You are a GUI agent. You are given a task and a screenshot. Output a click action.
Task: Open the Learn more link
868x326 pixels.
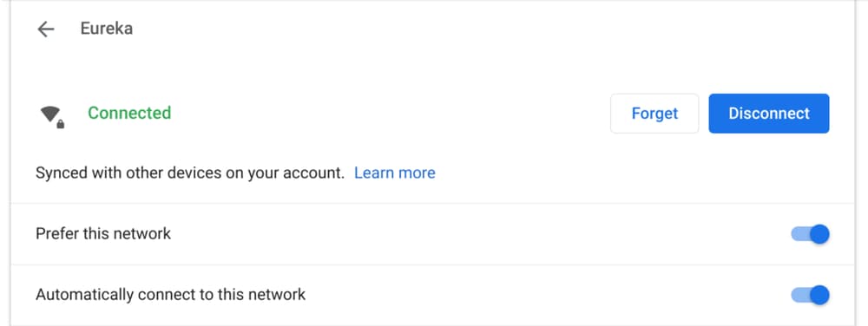(395, 173)
